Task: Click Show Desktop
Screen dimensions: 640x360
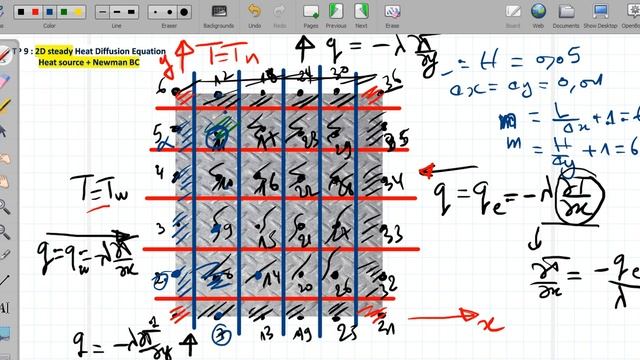Action: click(x=600, y=16)
